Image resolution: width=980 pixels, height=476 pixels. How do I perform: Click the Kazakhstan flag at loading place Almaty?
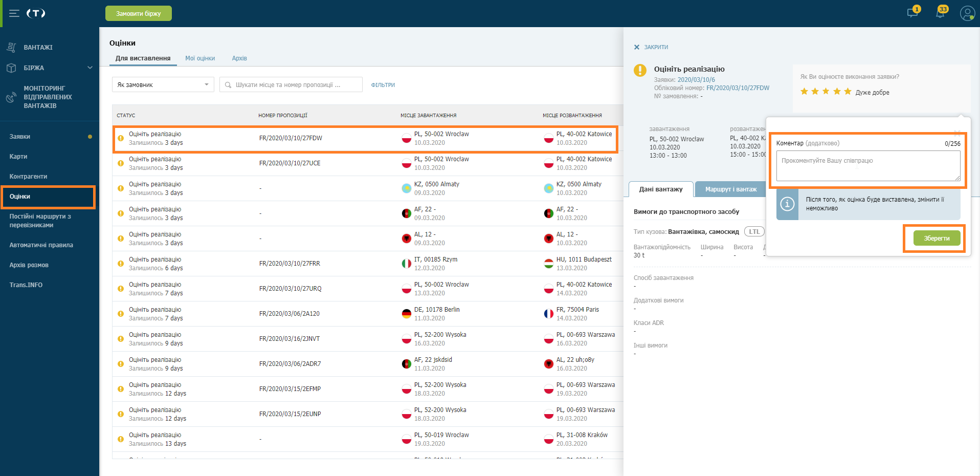pyautogui.click(x=407, y=188)
